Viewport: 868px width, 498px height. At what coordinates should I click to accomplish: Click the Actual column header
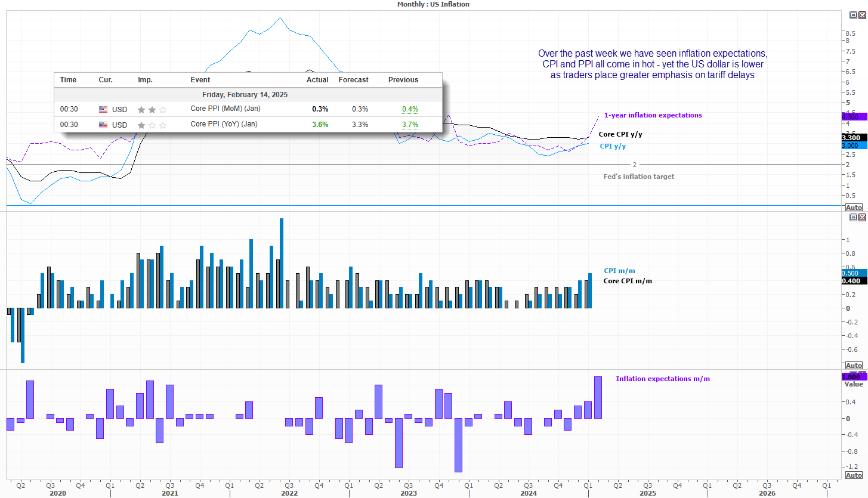(317, 80)
